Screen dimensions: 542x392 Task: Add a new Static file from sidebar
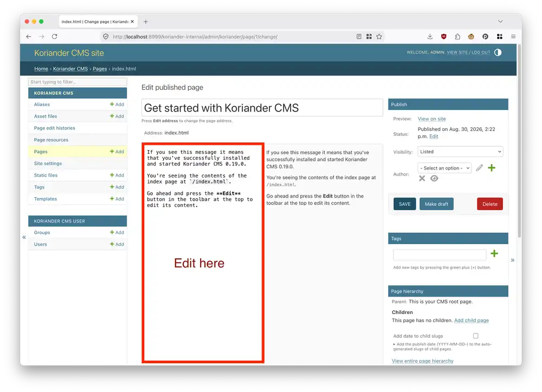[117, 175]
